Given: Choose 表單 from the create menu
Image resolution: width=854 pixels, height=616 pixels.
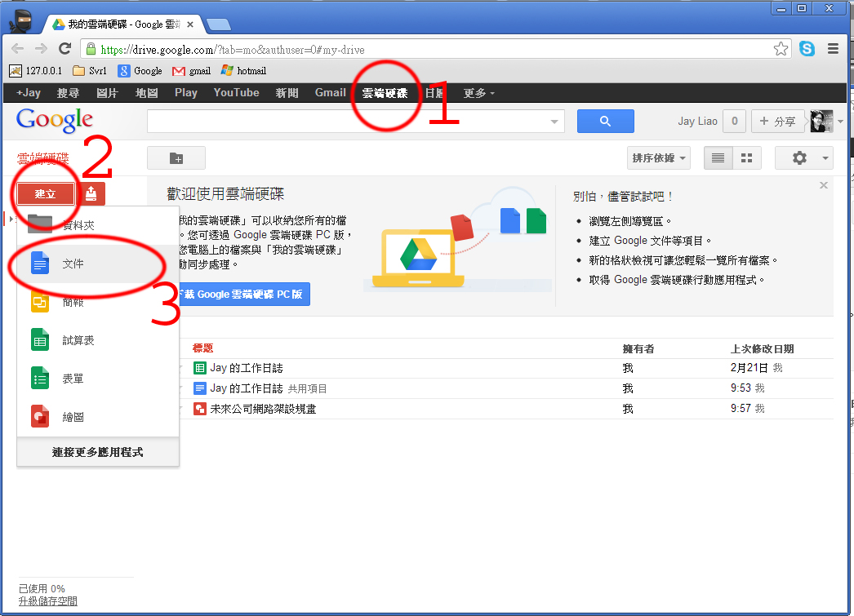Looking at the screenshot, I should point(98,379).
